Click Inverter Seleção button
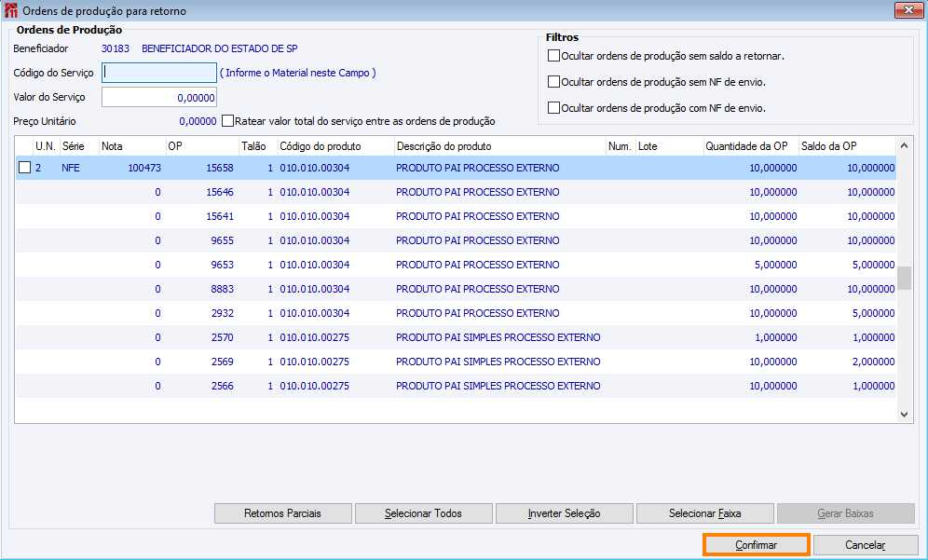Image resolution: width=928 pixels, height=560 pixels. (x=564, y=513)
